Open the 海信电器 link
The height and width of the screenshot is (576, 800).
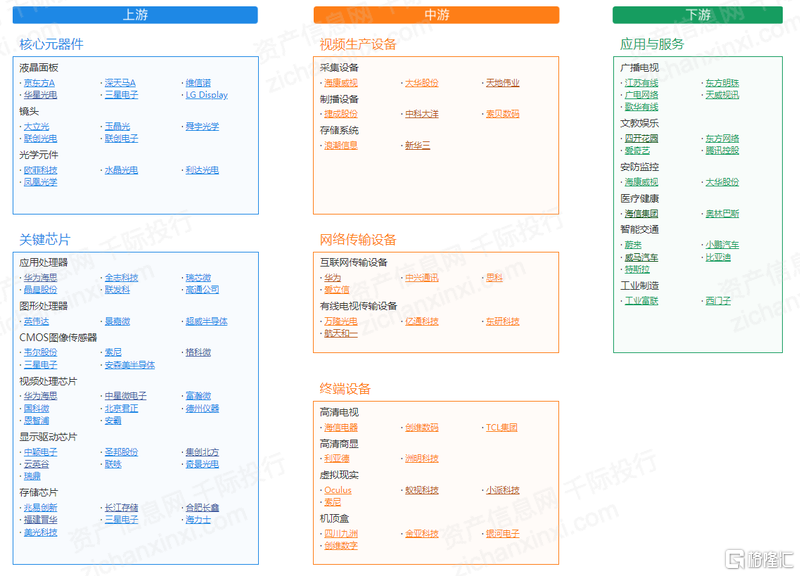coord(341,428)
